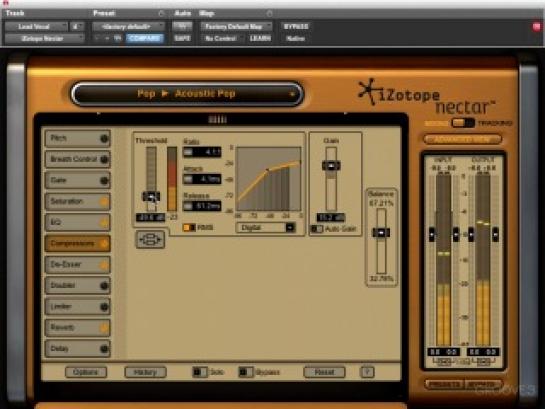Toggle the RMS detection switch
The image size is (545, 409).
pos(189,228)
